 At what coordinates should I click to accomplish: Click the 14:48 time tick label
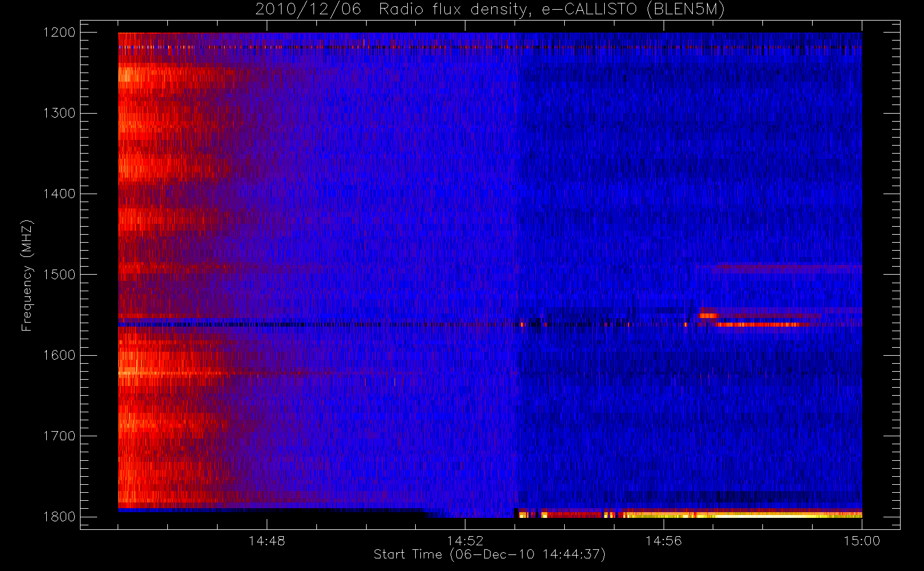point(267,541)
